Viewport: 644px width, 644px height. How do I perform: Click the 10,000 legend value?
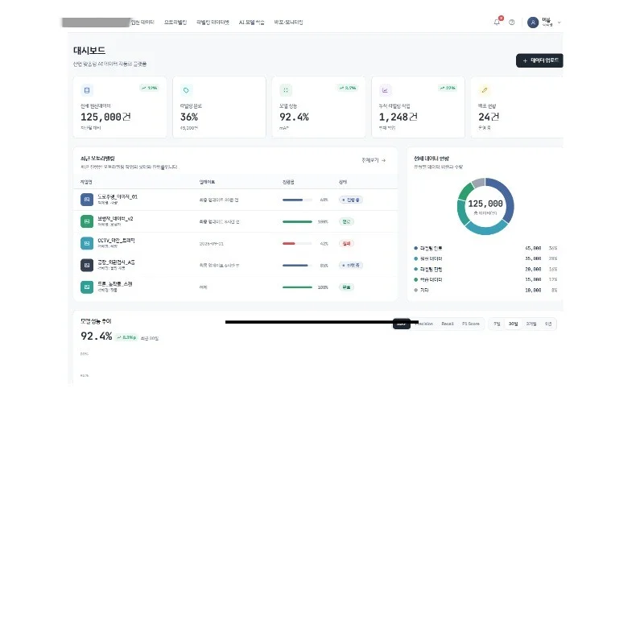pyautogui.click(x=533, y=290)
